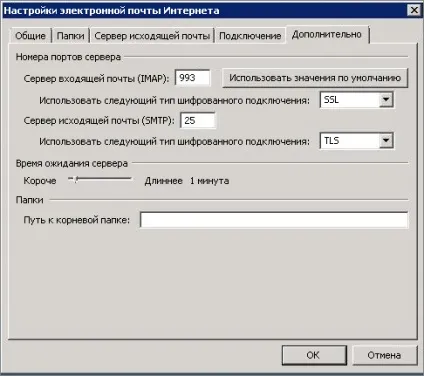Switch to the Общие tab
424x376 pixels.
pos(30,36)
